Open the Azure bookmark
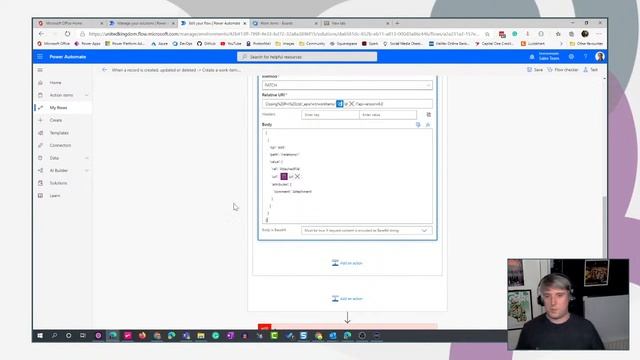 pos(160,44)
